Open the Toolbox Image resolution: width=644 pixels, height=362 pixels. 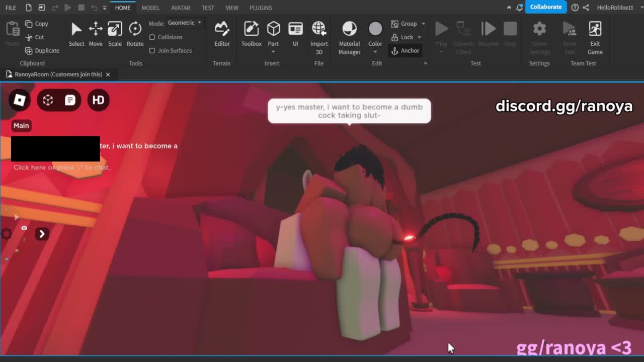pyautogui.click(x=251, y=34)
